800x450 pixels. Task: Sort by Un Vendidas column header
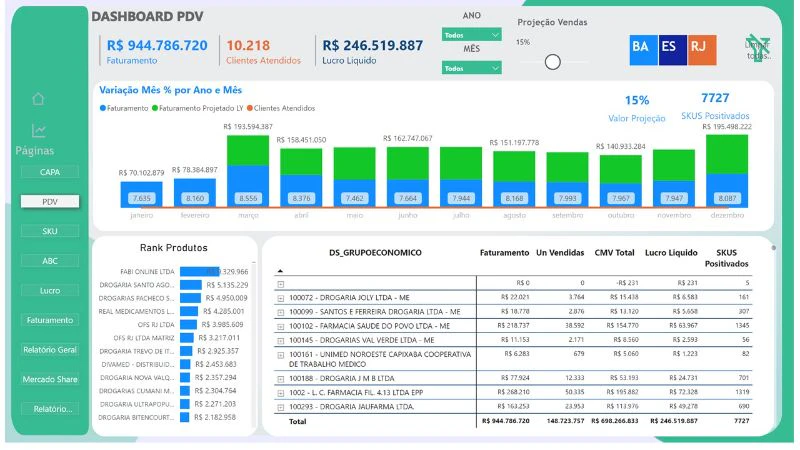coord(560,253)
